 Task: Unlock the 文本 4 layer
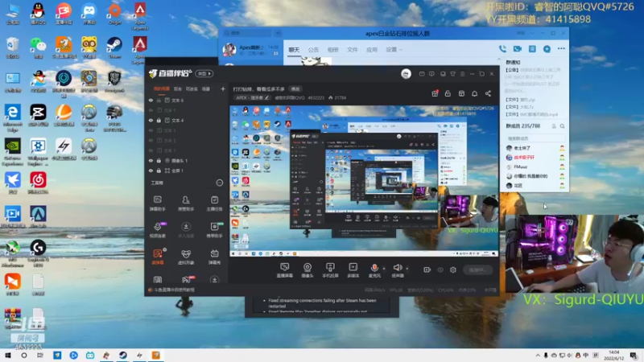[159, 120]
